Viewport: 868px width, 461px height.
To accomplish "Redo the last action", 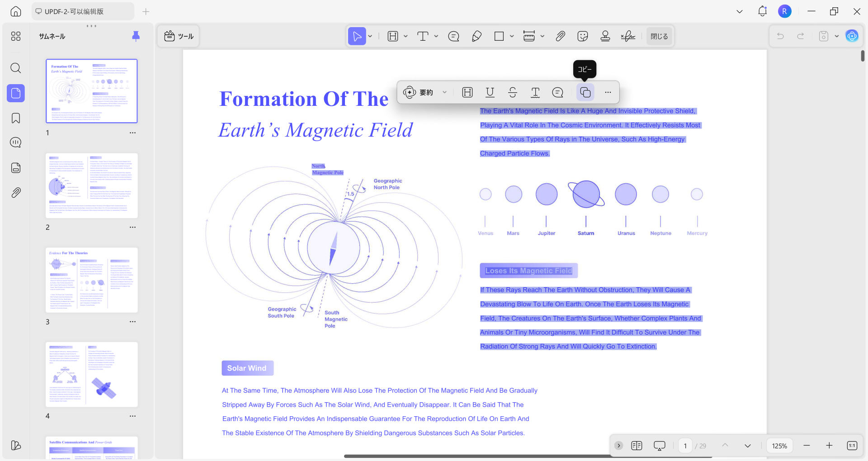I will (801, 36).
